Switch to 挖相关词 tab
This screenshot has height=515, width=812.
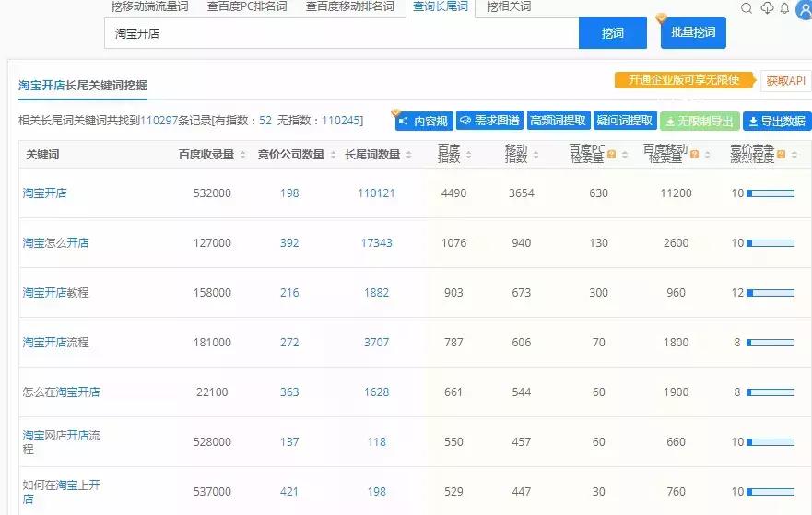pyautogui.click(x=509, y=6)
